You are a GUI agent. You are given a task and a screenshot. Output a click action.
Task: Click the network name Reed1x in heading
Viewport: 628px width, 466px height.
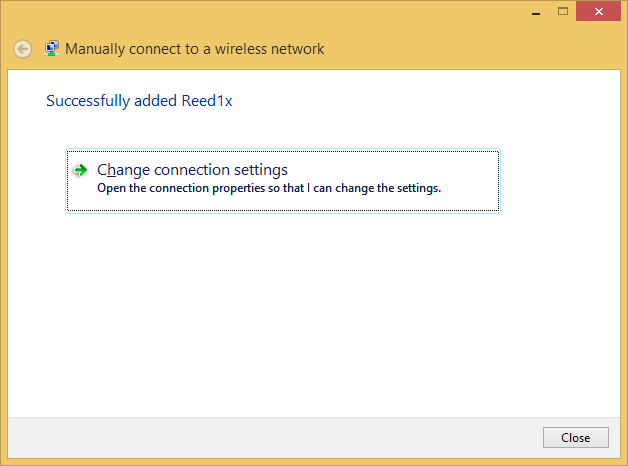[207, 101]
